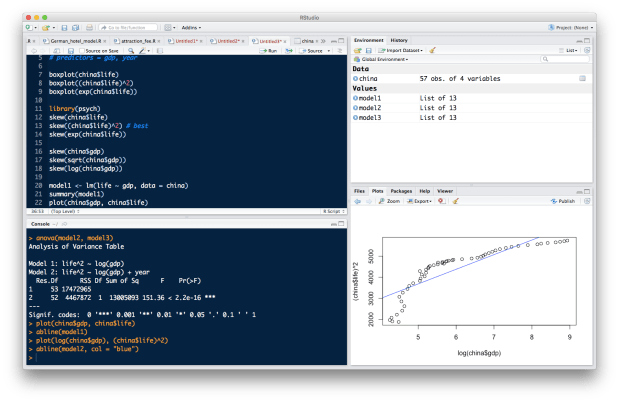The height and width of the screenshot is (402, 619).
Task: Maximize the Console pane
Action: [341, 224]
